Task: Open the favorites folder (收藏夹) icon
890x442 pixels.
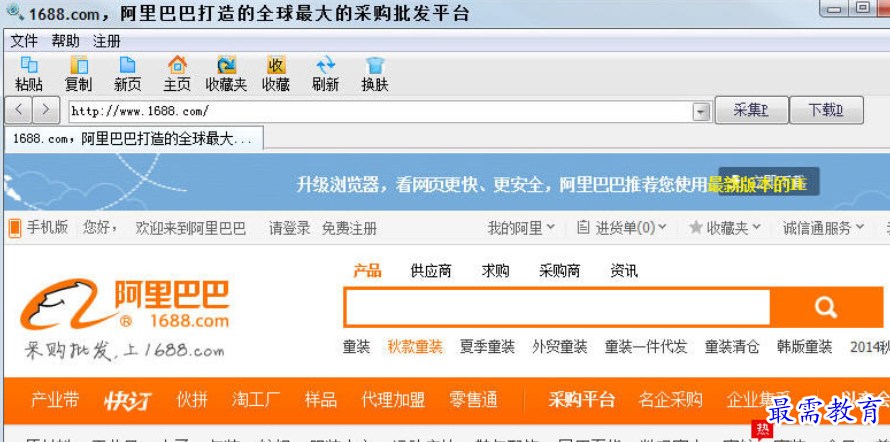Action: [x=226, y=74]
